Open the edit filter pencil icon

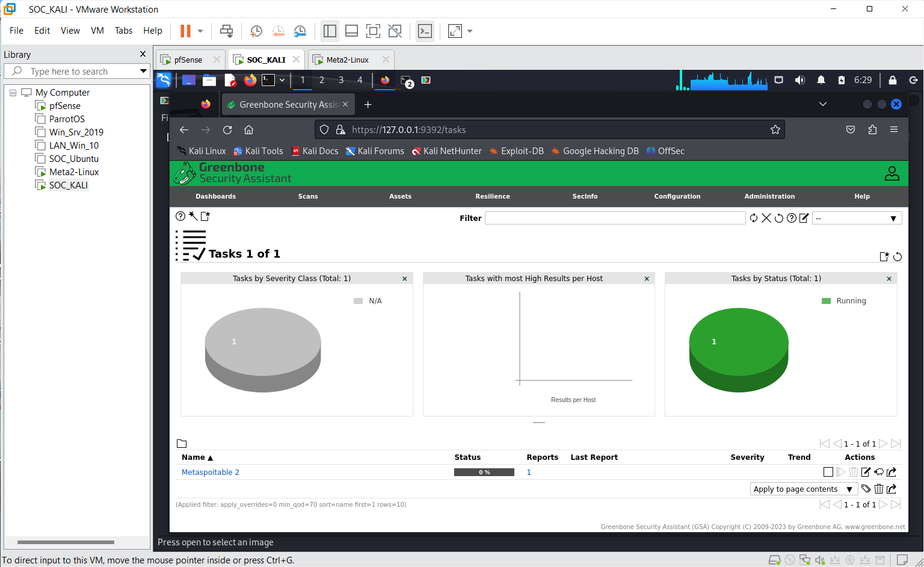(804, 218)
